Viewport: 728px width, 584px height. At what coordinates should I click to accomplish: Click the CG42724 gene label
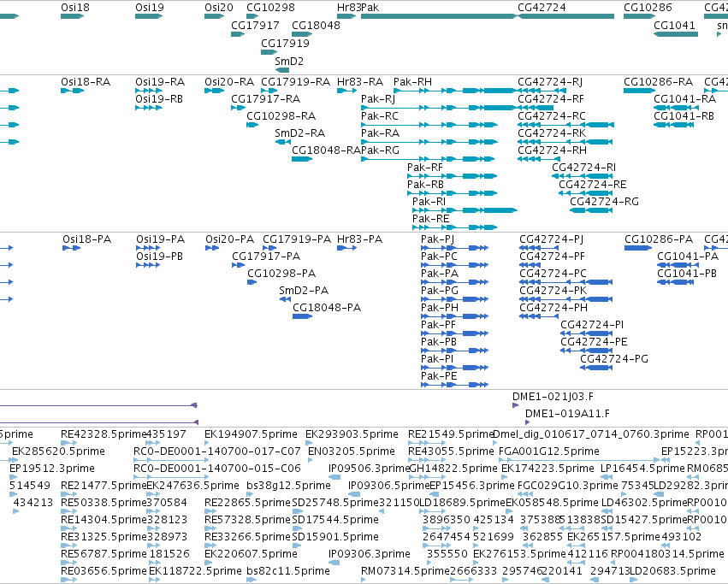tap(542, 8)
